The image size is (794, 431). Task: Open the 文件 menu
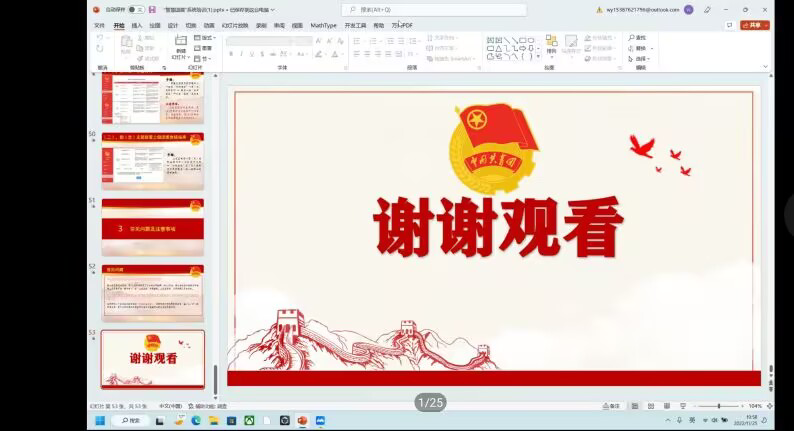pyautogui.click(x=99, y=25)
